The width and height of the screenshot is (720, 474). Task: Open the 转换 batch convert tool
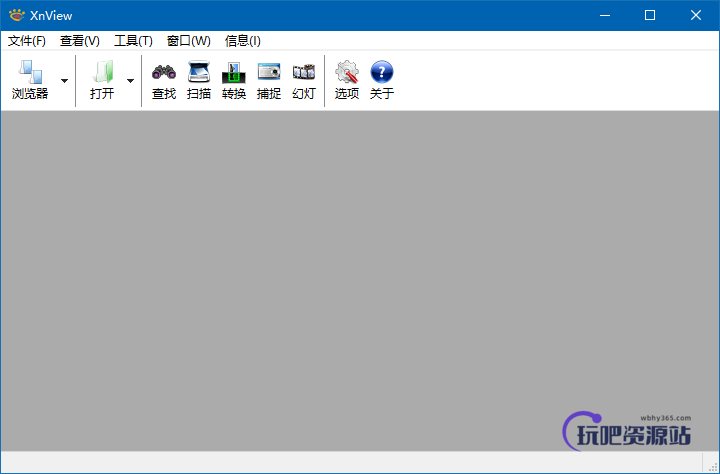tap(234, 80)
